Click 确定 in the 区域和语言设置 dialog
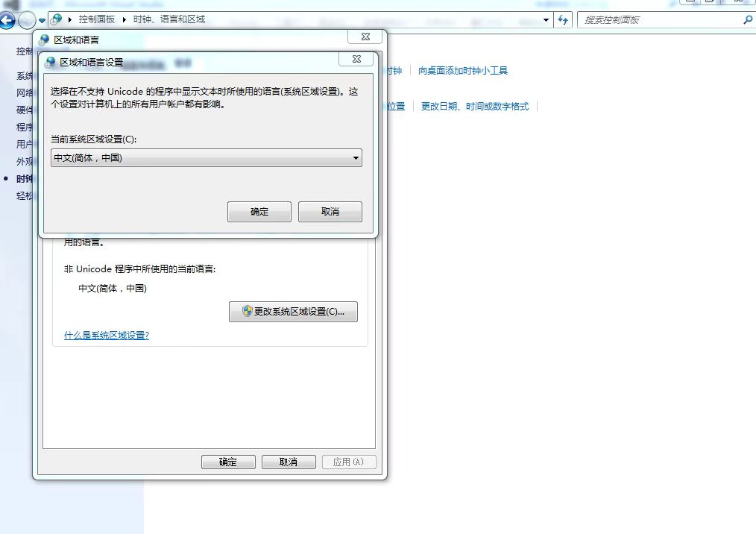The height and width of the screenshot is (534, 756). tap(259, 212)
